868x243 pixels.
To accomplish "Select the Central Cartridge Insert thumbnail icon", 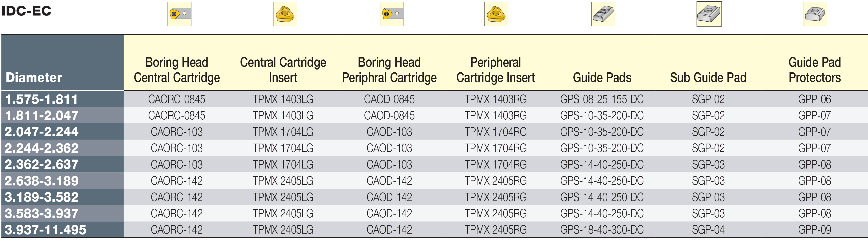I will pyautogui.click(x=285, y=14).
